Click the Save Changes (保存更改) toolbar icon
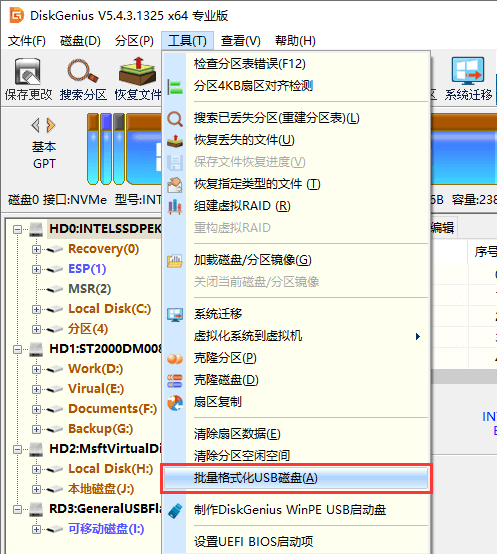Image resolution: width=497 pixels, height=554 pixels. pos(28,72)
